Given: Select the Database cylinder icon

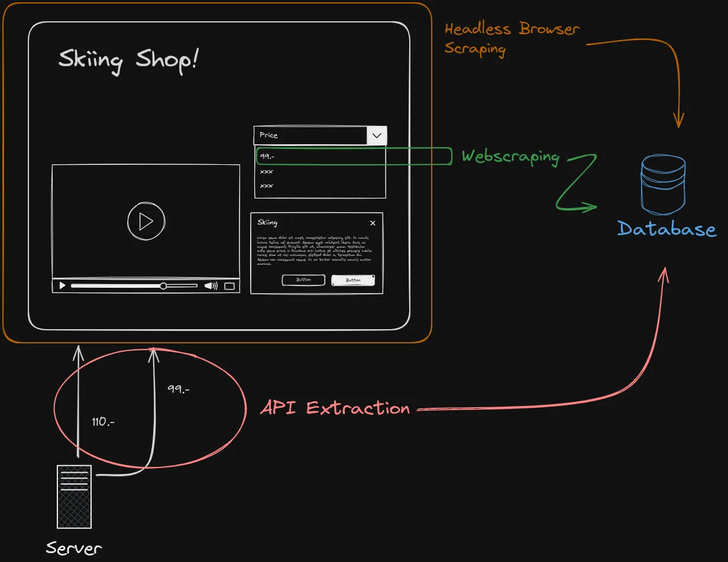Looking at the screenshot, I should (x=662, y=183).
